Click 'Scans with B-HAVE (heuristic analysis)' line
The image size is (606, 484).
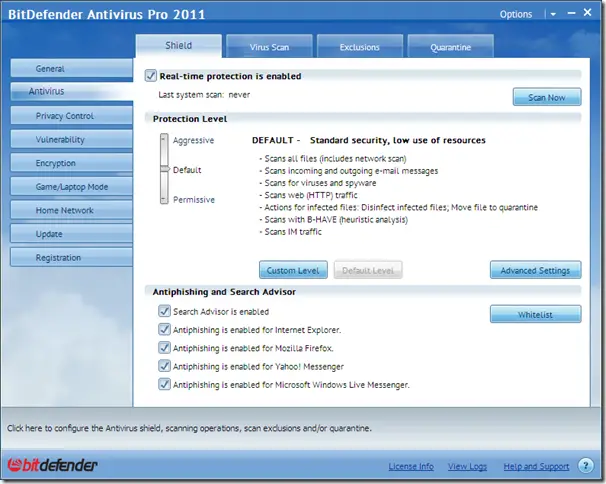click(334, 220)
